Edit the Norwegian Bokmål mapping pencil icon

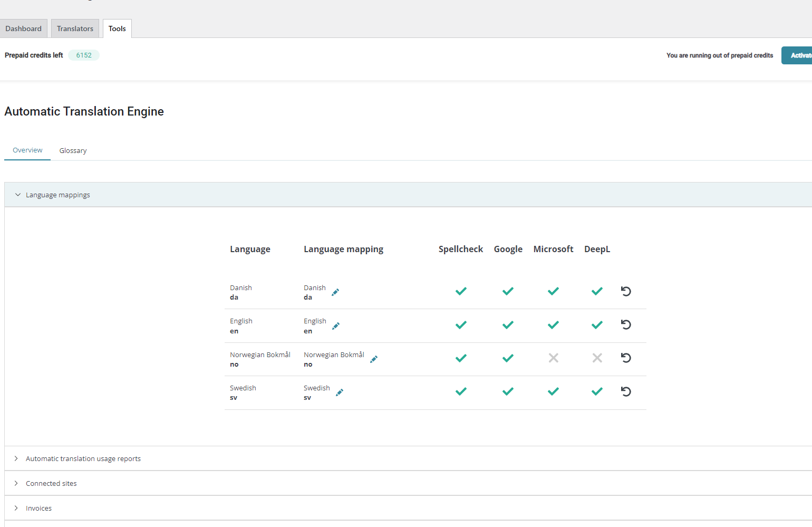coord(374,359)
